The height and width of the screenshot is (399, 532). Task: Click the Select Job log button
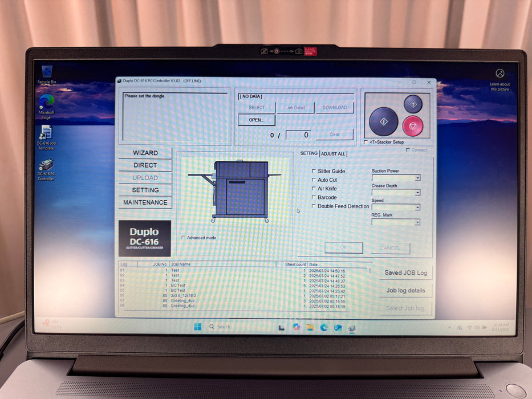(406, 308)
